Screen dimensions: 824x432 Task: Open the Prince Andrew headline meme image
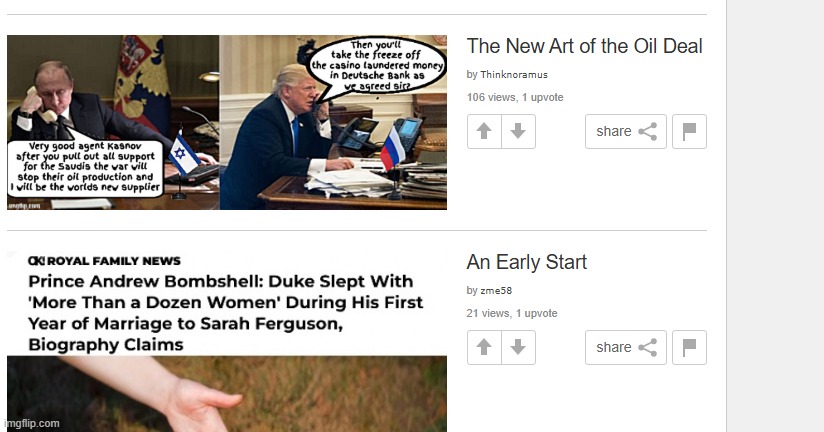pyautogui.click(x=227, y=342)
